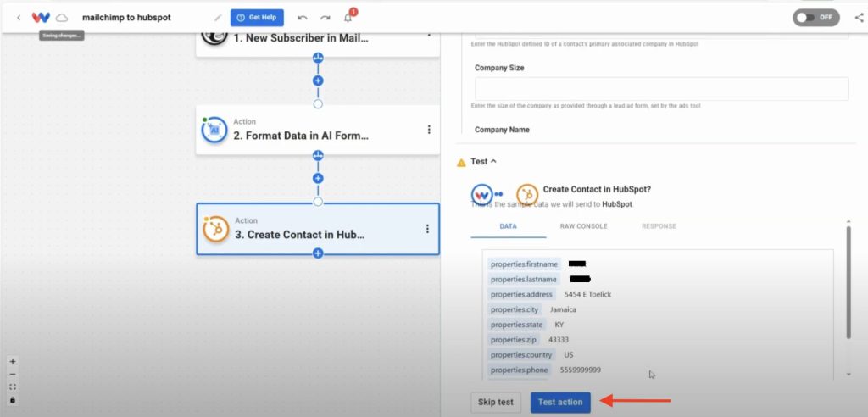Screen dimensions: 868x417
Task: Open options menu of New Subscriber step
Action: tap(429, 35)
